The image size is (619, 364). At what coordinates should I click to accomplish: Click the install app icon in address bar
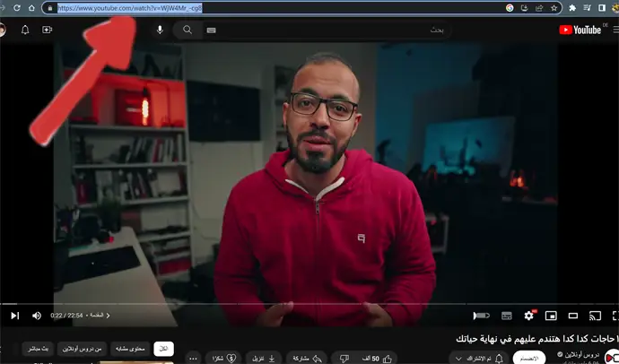tap(524, 8)
